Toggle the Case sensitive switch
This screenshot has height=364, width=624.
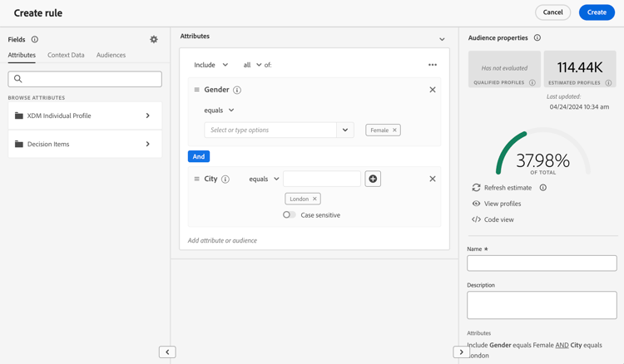[x=290, y=214]
